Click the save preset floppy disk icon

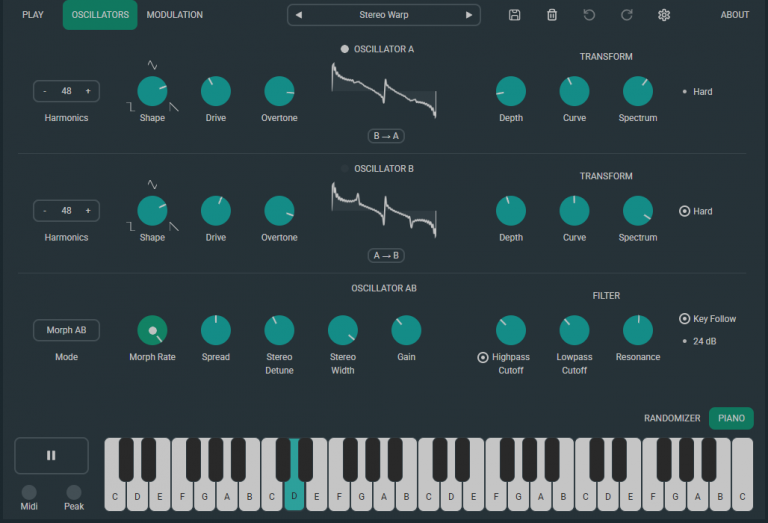point(514,15)
